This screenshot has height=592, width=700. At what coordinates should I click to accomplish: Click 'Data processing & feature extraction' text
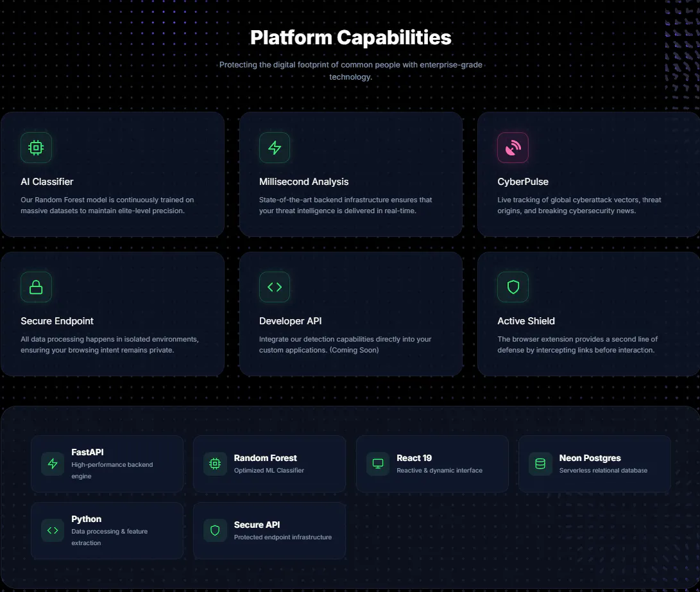point(109,537)
